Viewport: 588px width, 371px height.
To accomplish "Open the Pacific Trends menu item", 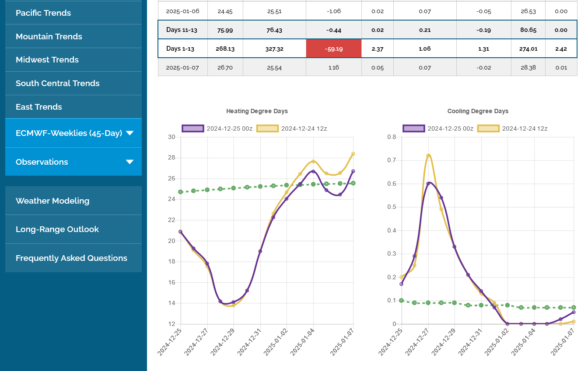I will tap(43, 13).
